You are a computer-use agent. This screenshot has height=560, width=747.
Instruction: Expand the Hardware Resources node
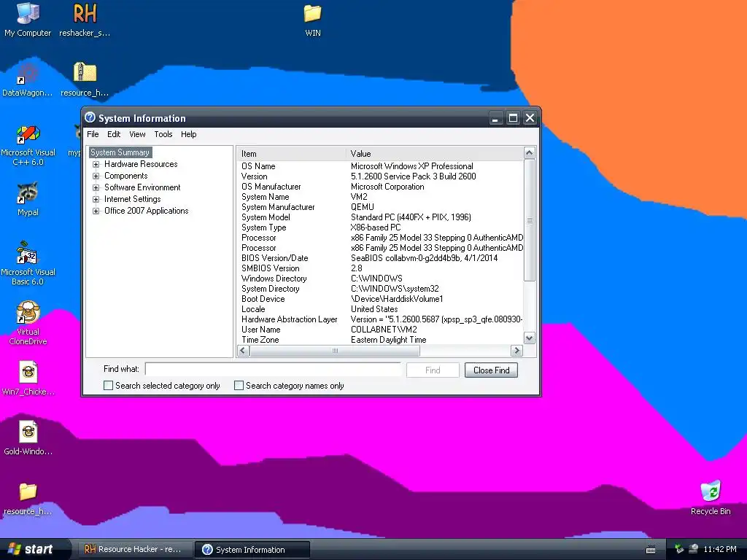coord(96,164)
